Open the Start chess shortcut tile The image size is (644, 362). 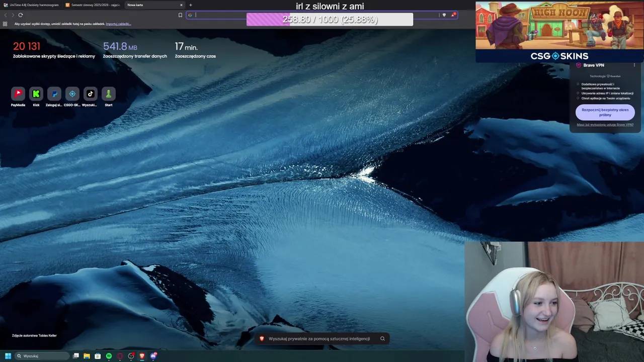point(109,94)
